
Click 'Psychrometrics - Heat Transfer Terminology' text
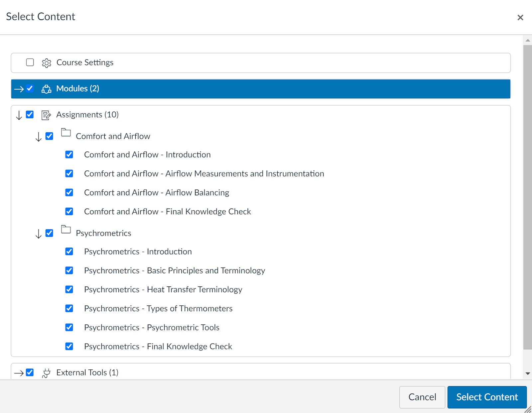[x=163, y=289]
